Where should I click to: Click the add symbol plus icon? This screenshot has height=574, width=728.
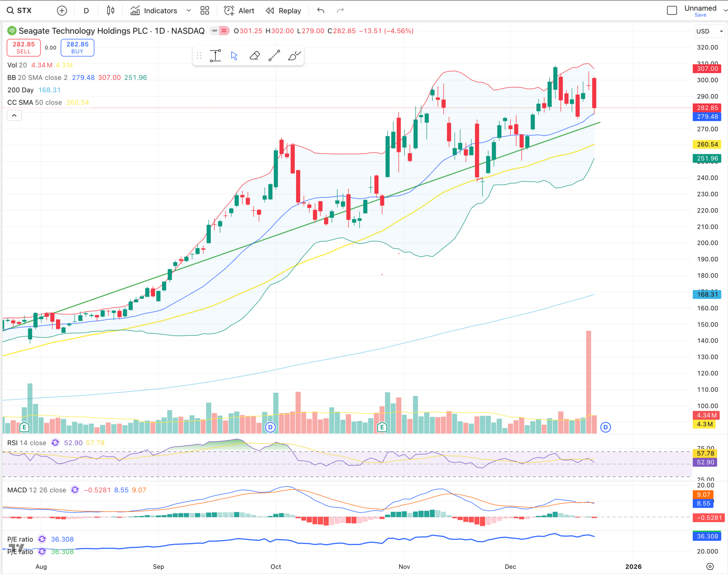[62, 11]
